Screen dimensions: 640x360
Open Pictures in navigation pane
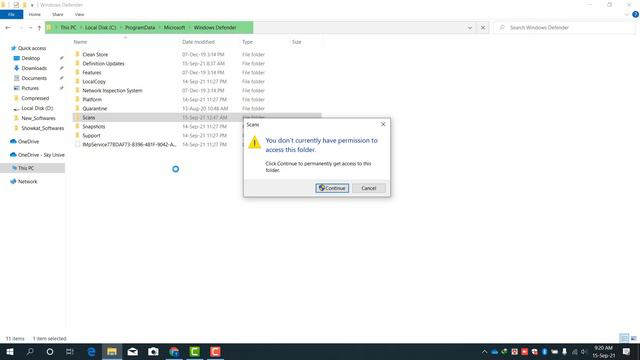[30, 88]
